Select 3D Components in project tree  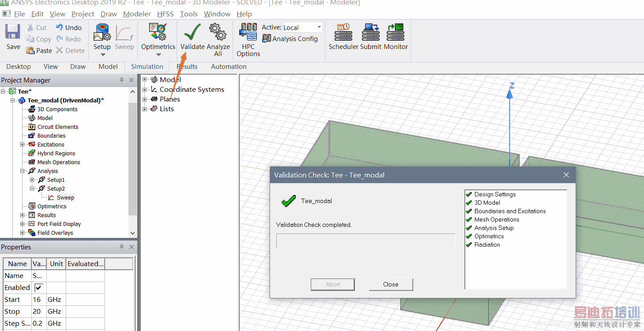tap(57, 109)
